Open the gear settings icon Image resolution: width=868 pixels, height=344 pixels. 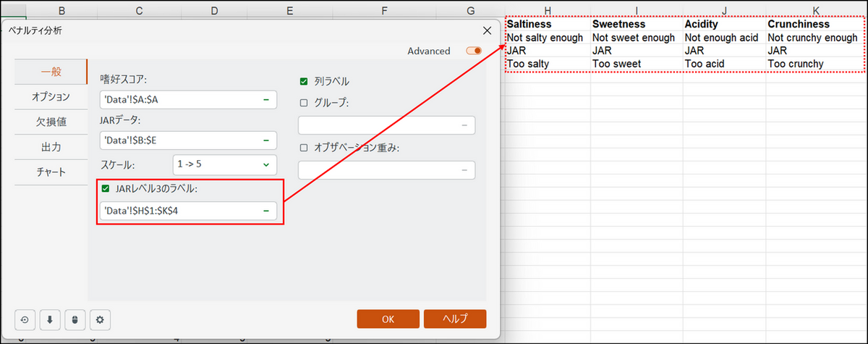tap(101, 319)
